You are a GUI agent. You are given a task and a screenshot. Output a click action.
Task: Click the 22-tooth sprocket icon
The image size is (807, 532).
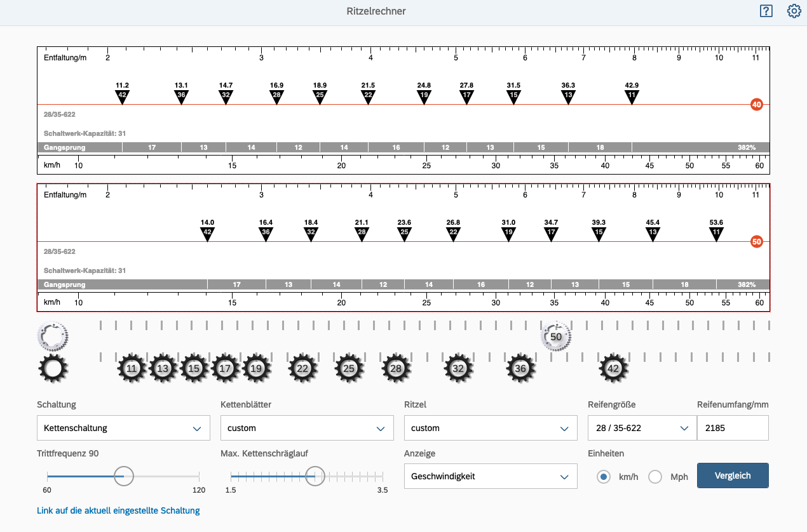click(x=303, y=368)
